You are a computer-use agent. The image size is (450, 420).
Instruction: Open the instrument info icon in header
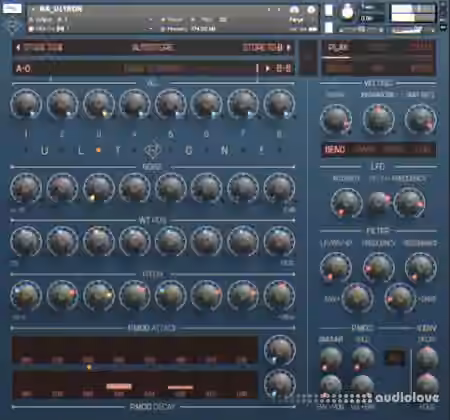point(311,9)
